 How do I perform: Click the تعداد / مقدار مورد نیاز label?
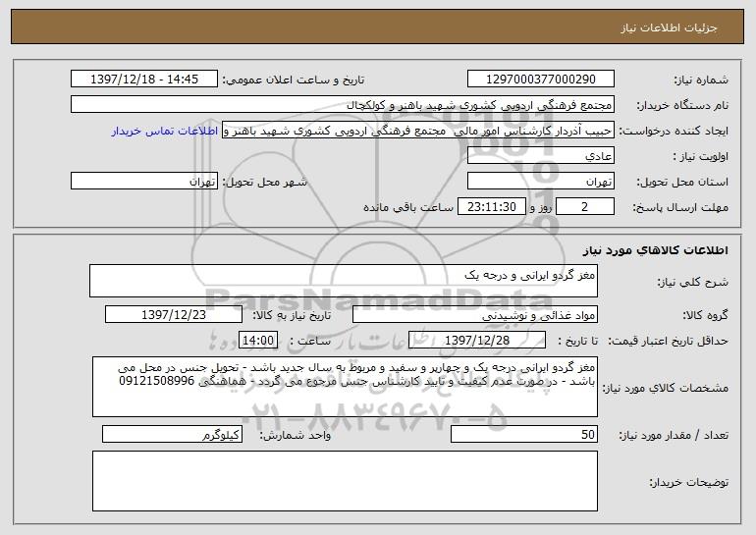(674, 435)
